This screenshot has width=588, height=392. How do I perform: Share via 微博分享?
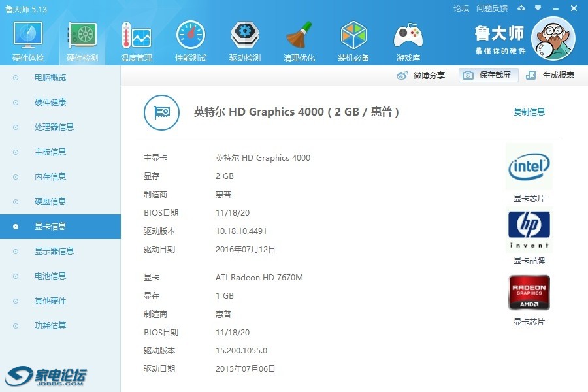421,75
